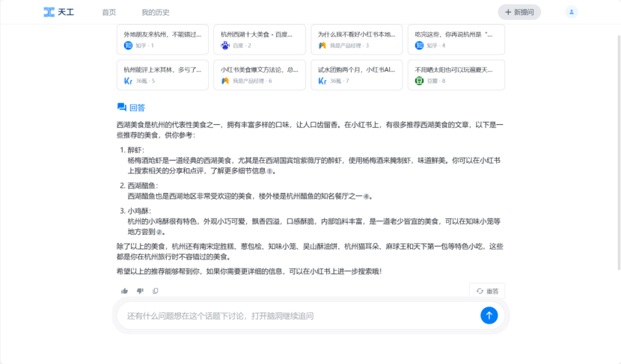Click the plus icon in 新提问 button
The height and width of the screenshot is (364, 621).
point(508,12)
